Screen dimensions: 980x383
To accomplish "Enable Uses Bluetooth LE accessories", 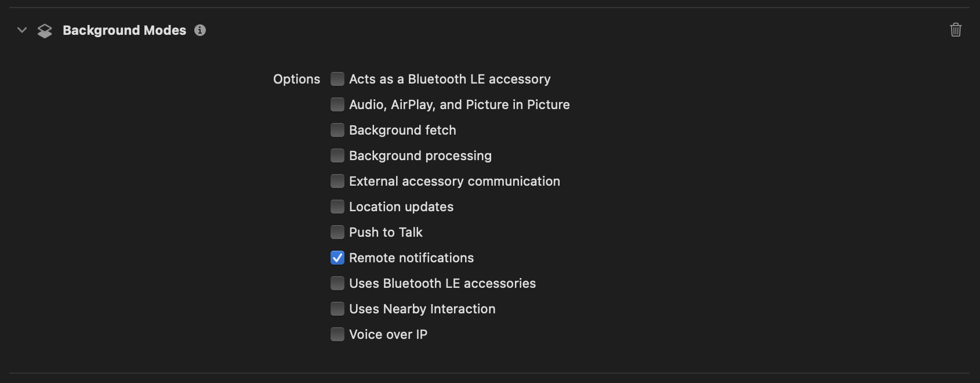I will click(x=337, y=283).
